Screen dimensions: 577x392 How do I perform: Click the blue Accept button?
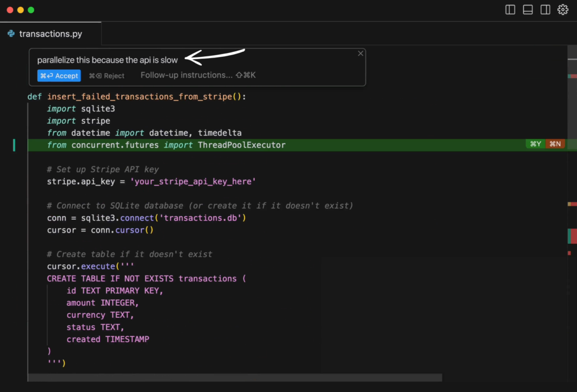pos(59,75)
